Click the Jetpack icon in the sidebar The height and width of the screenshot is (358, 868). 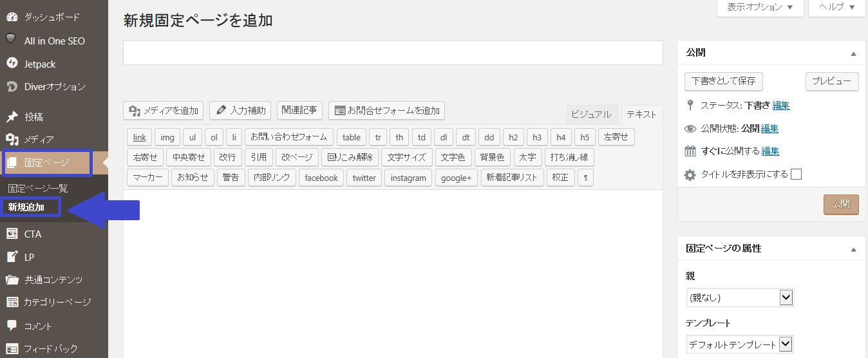pyautogui.click(x=12, y=64)
